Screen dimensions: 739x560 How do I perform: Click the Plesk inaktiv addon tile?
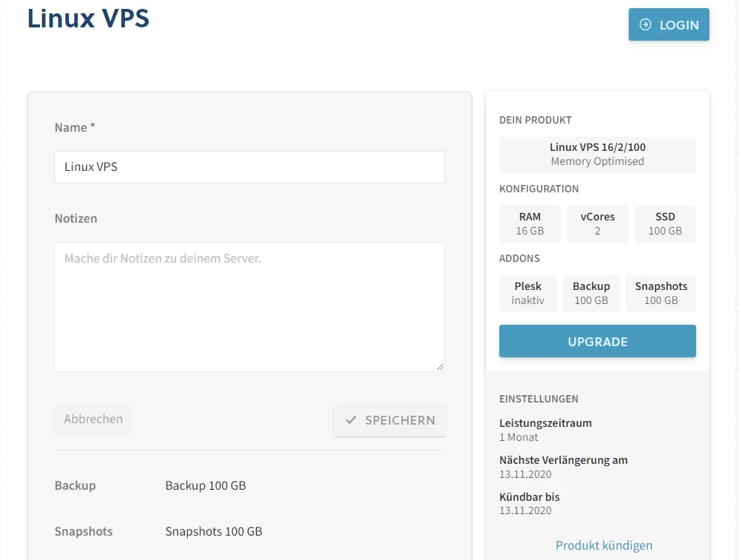(527, 293)
